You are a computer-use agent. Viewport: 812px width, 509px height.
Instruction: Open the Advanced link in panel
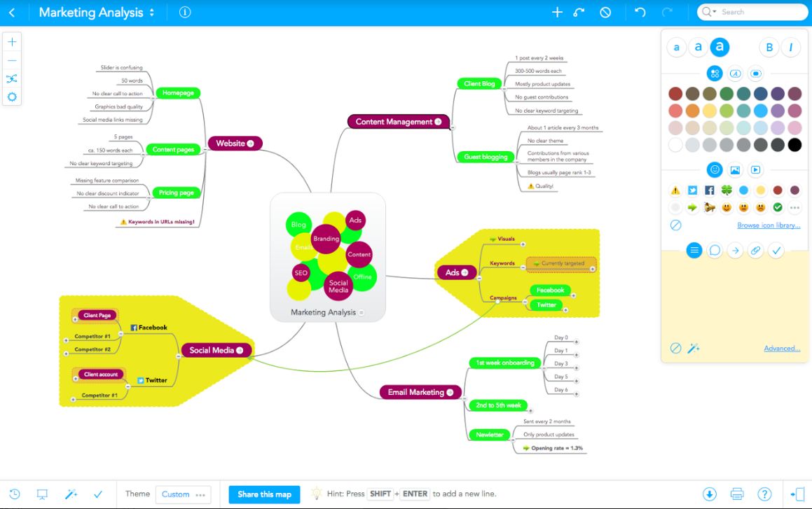(782, 348)
